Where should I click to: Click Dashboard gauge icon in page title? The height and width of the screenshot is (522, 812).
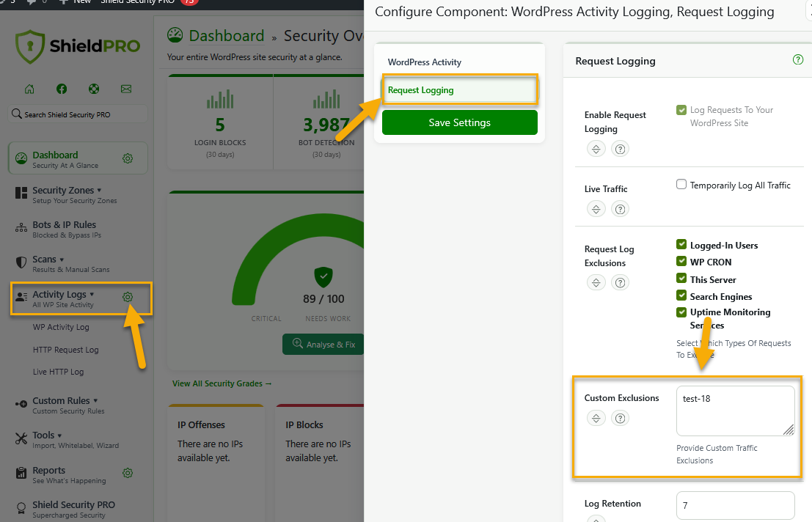pyautogui.click(x=175, y=35)
